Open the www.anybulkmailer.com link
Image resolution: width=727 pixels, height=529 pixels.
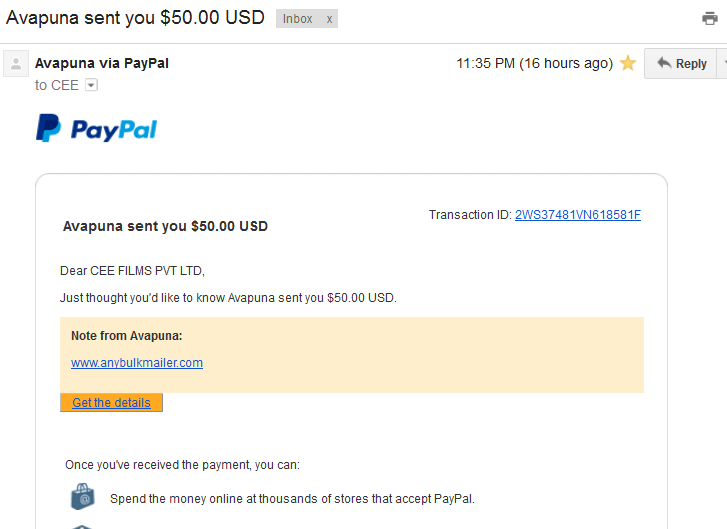pos(137,363)
